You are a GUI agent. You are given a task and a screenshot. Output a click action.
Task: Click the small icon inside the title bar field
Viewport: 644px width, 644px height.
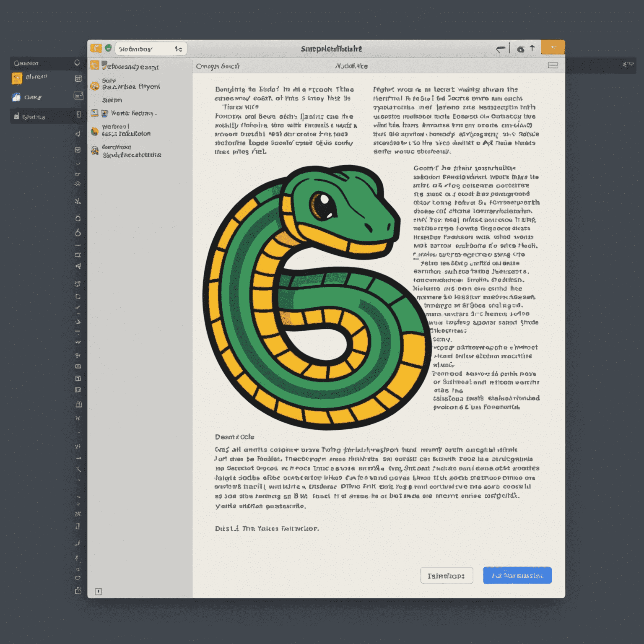click(x=179, y=49)
